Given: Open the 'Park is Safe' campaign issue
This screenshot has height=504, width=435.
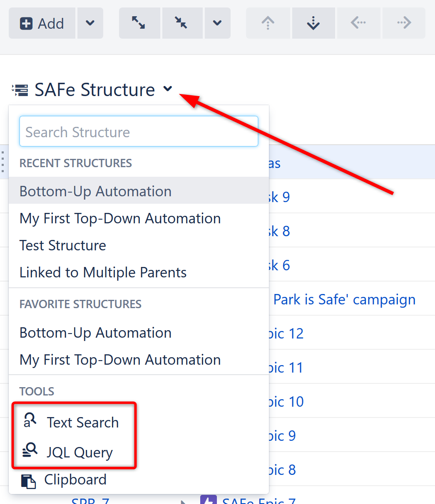Looking at the screenshot, I should point(344,299).
